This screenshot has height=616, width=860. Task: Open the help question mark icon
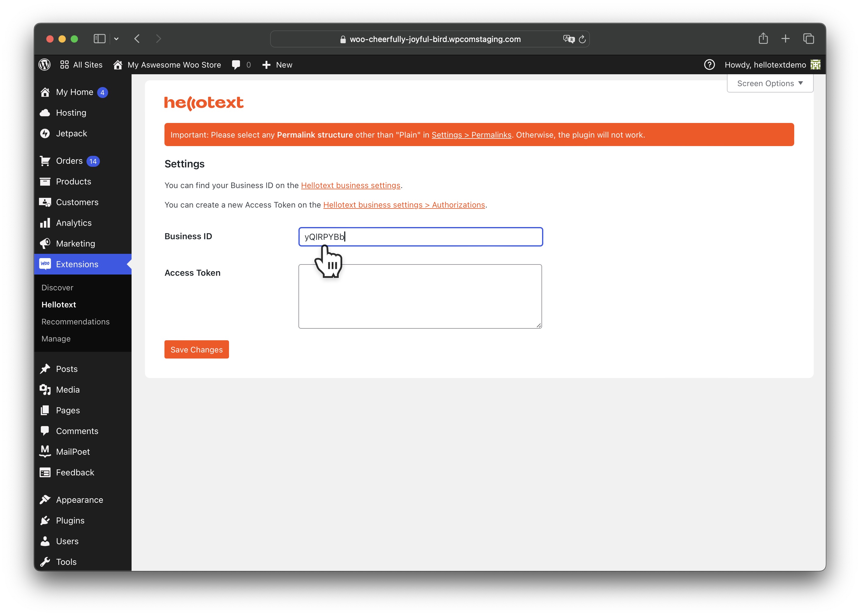[709, 65]
